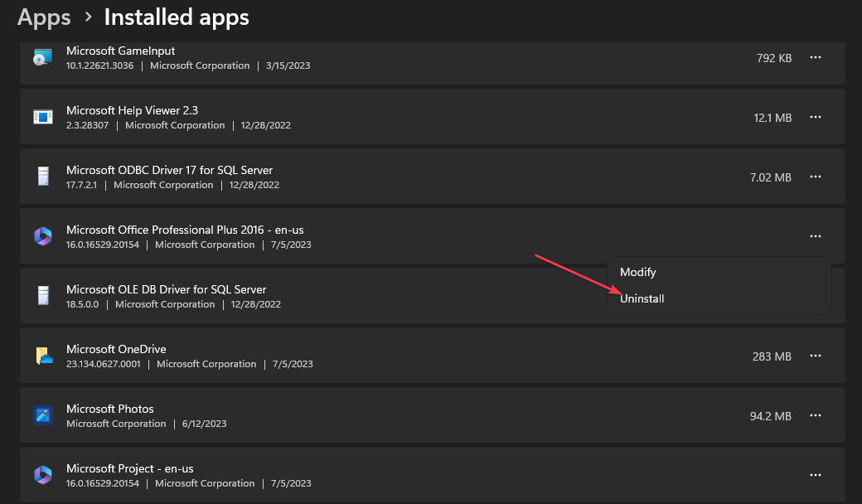Click the Microsoft Photos app icon

tap(43, 415)
